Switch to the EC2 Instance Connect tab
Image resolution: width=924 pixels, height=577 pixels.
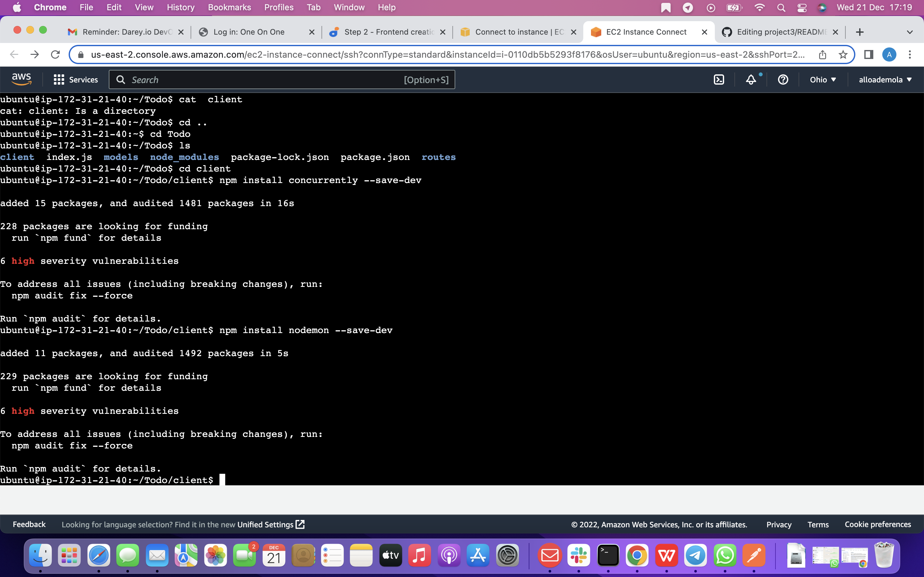645,32
